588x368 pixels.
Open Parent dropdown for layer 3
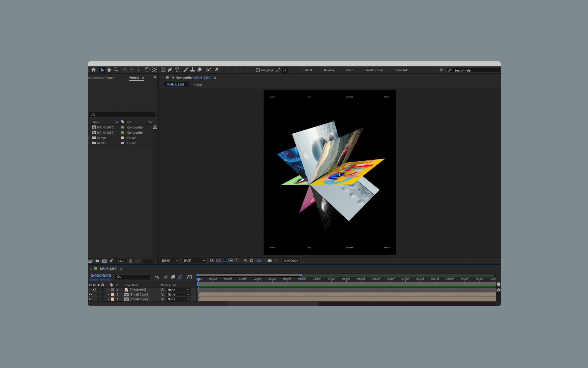(x=178, y=299)
